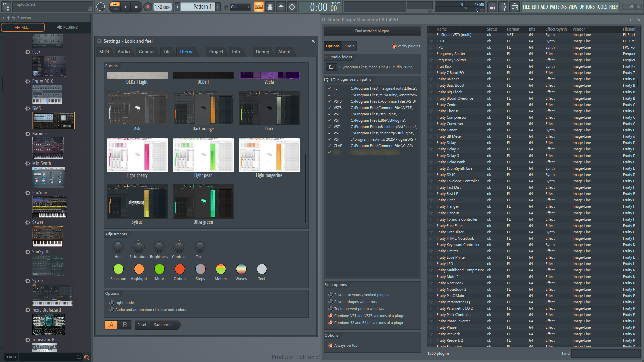
Task: Click the Saturation adjustment knob
Action: (138, 247)
